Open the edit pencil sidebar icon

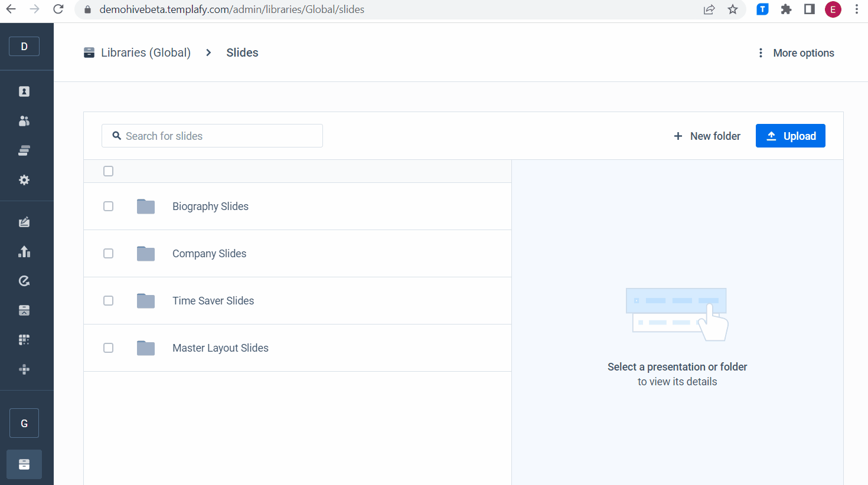(x=24, y=222)
